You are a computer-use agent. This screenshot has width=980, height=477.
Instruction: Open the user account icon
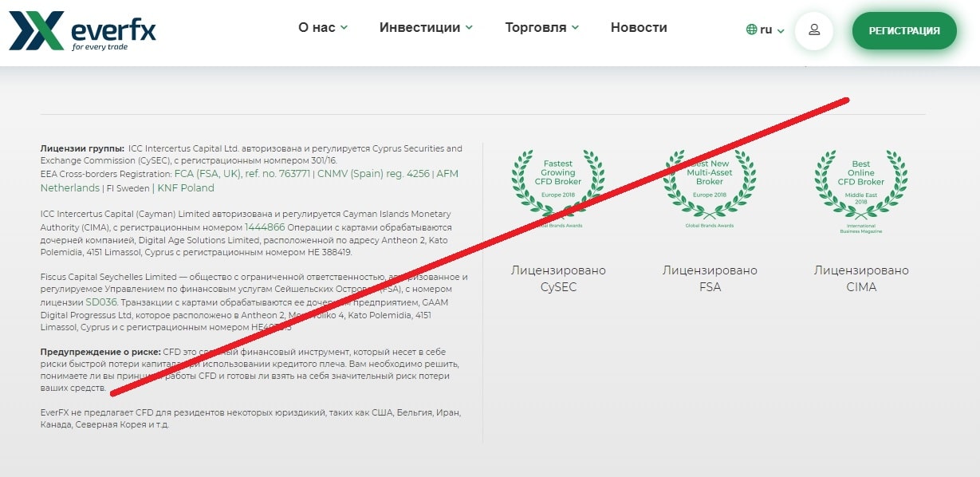[814, 30]
